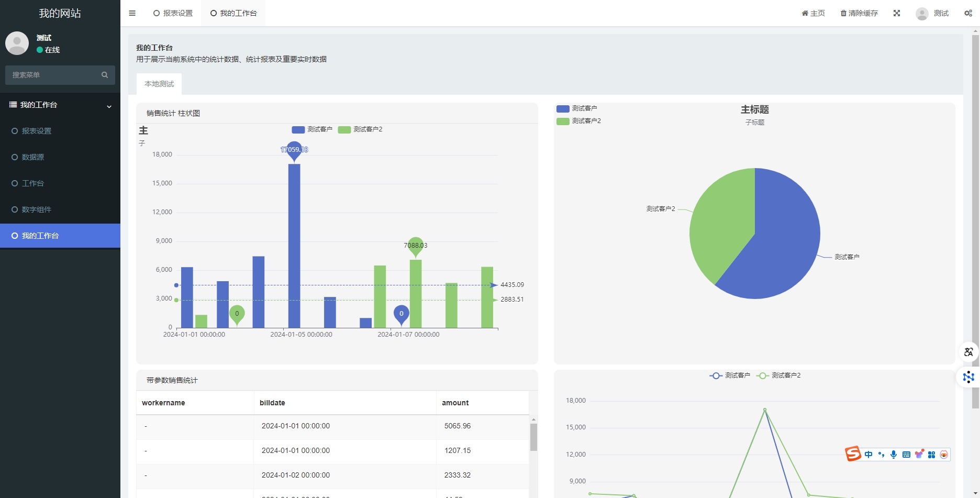This screenshot has height=498, width=980.
Task: Switch to the 报表设置 top tab
Action: pyautogui.click(x=173, y=13)
